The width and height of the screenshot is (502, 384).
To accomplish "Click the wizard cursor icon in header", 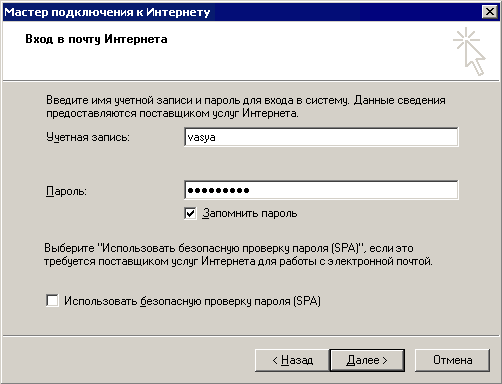I will (x=469, y=52).
